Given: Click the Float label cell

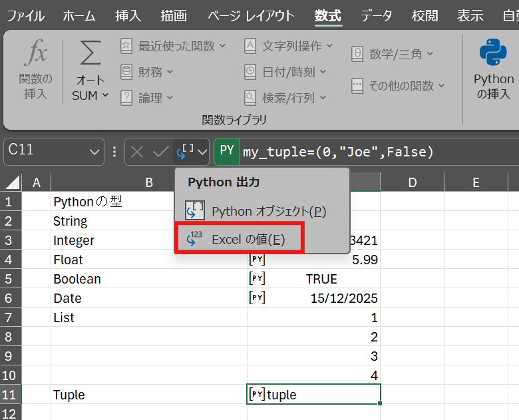Looking at the screenshot, I should click(149, 260).
